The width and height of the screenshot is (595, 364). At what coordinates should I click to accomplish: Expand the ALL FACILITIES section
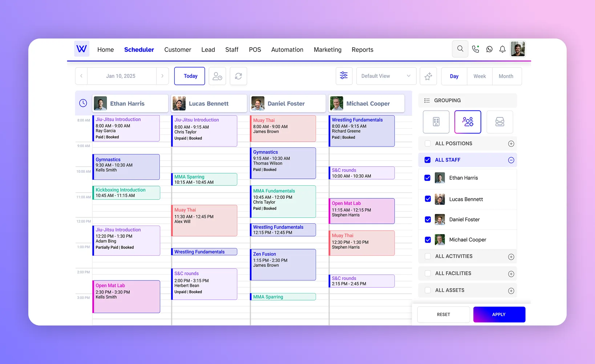coord(511,273)
